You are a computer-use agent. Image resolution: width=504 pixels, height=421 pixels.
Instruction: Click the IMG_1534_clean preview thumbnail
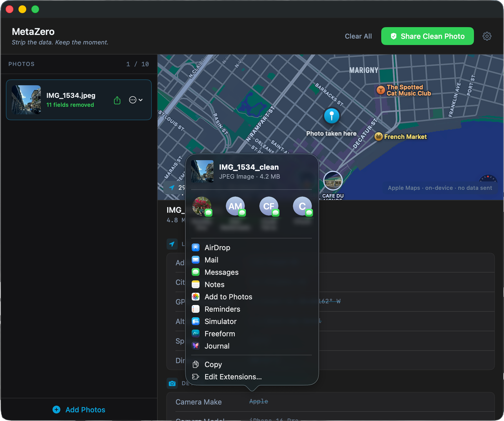[x=202, y=171]
